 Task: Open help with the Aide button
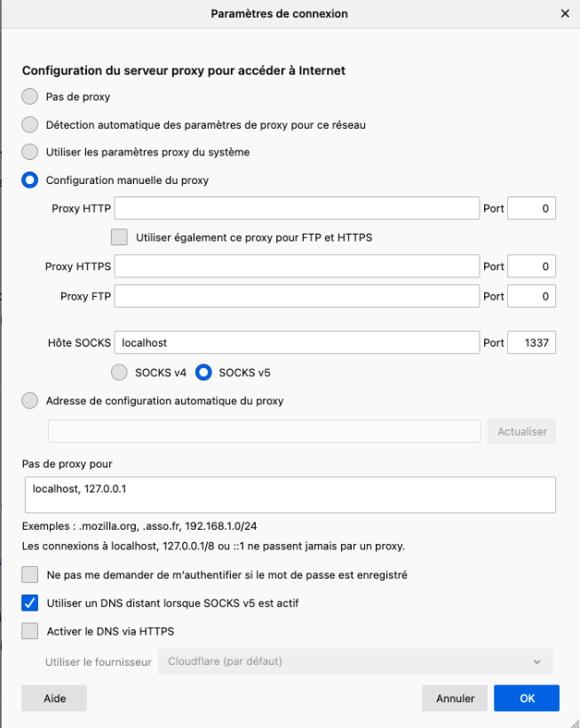[x=54, y=698]
